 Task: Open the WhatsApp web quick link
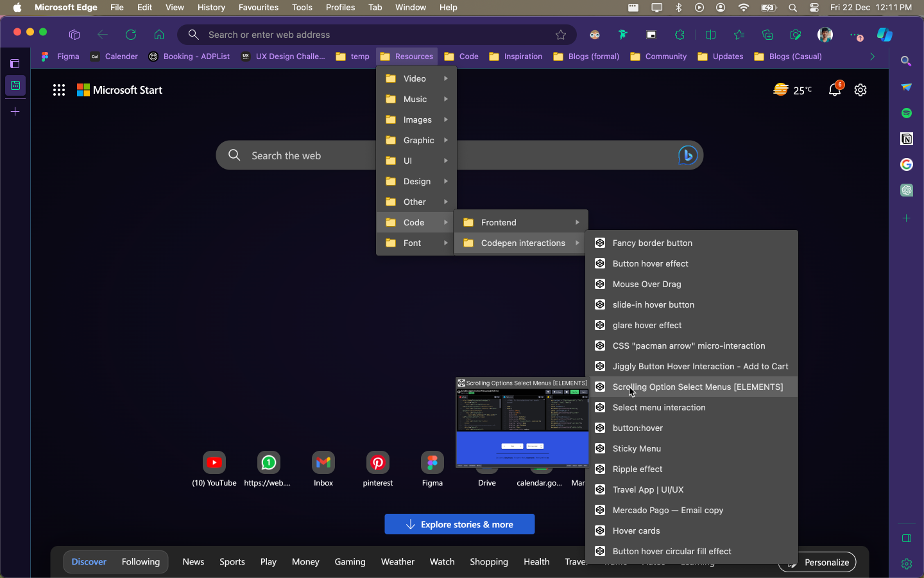[x=268, y=469]
